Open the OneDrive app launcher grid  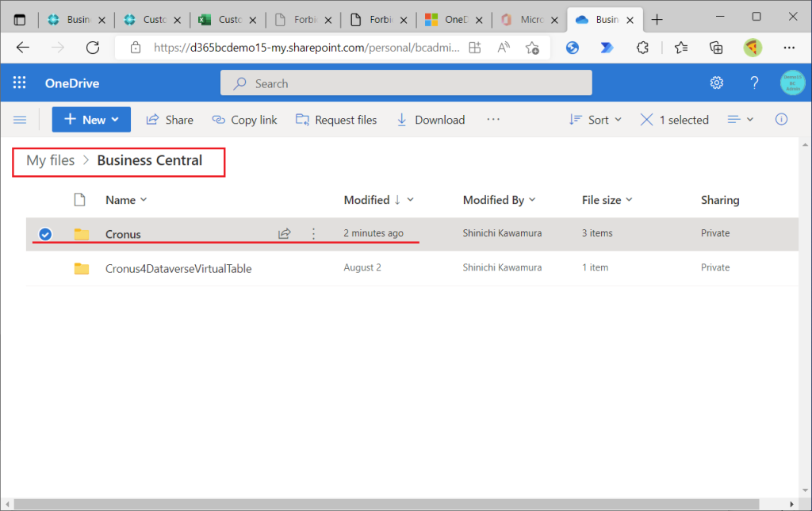(x=20, y=83)
